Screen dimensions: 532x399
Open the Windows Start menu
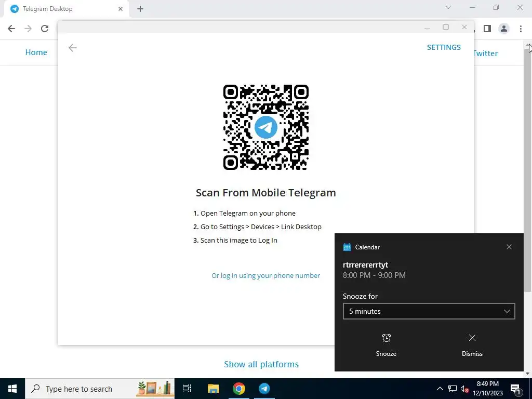pyautogui.click(x=12, y=389)
